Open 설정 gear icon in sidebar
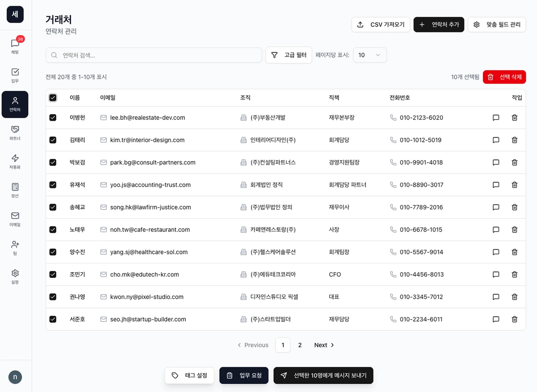This screenshot has width=537, height=392. pos(15,276)
